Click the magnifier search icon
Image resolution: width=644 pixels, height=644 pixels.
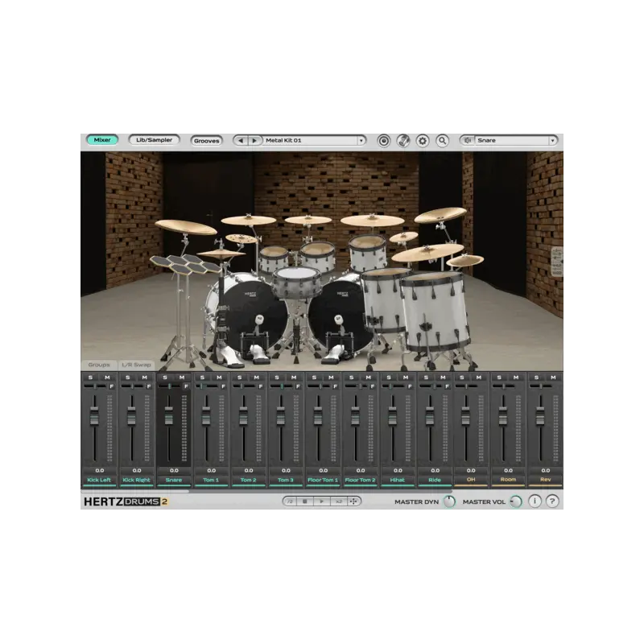click(442, 141)
